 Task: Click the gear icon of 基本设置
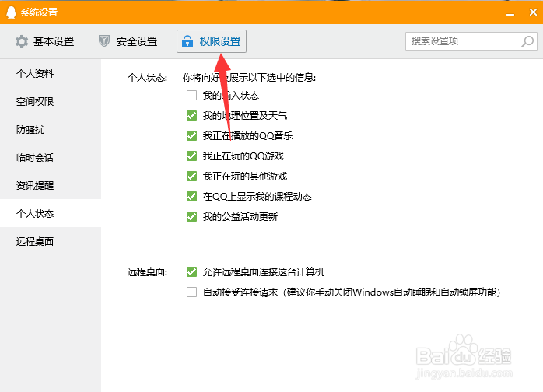point(22,41)
